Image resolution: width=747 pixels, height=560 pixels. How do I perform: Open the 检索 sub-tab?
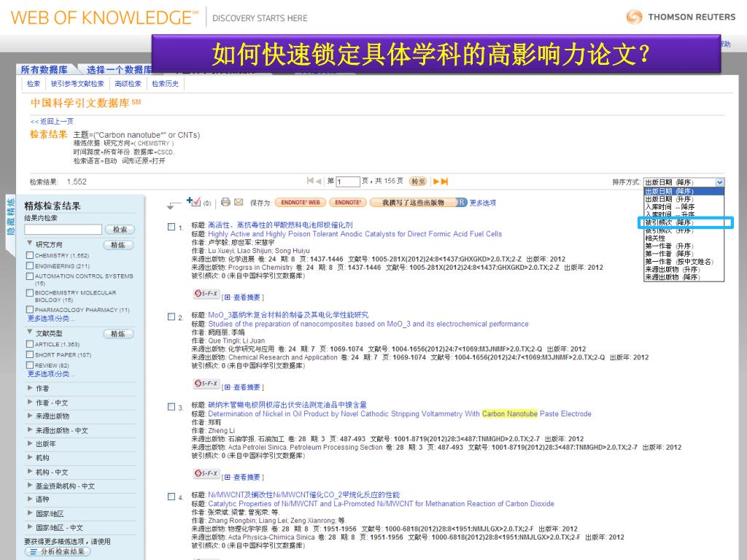click(34, 84)
